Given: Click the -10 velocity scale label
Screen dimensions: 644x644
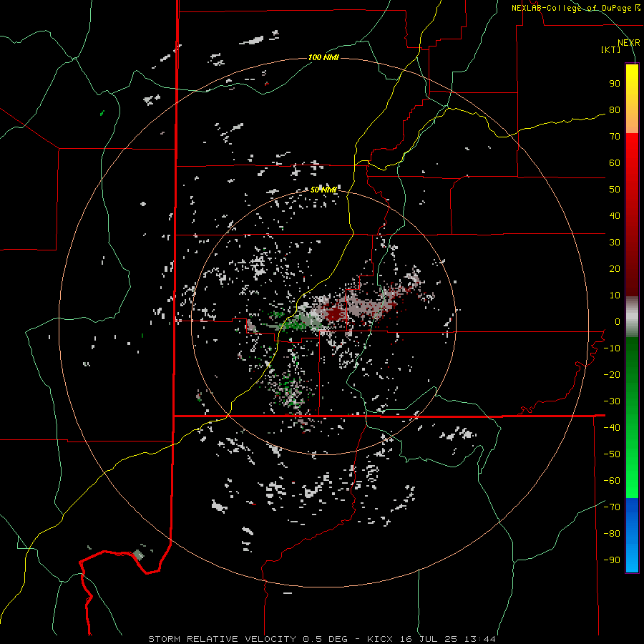Looking at the screenshot, I should (x=612, y=348).
